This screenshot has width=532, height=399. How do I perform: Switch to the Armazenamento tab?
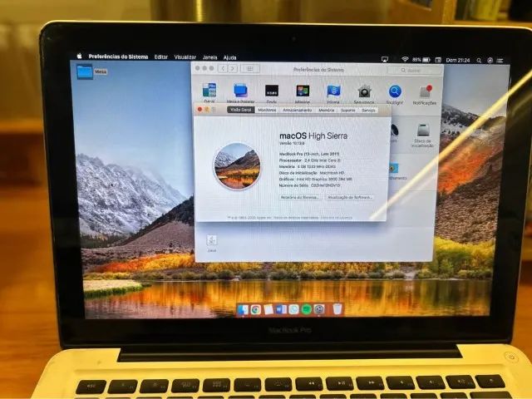[298, 111]
